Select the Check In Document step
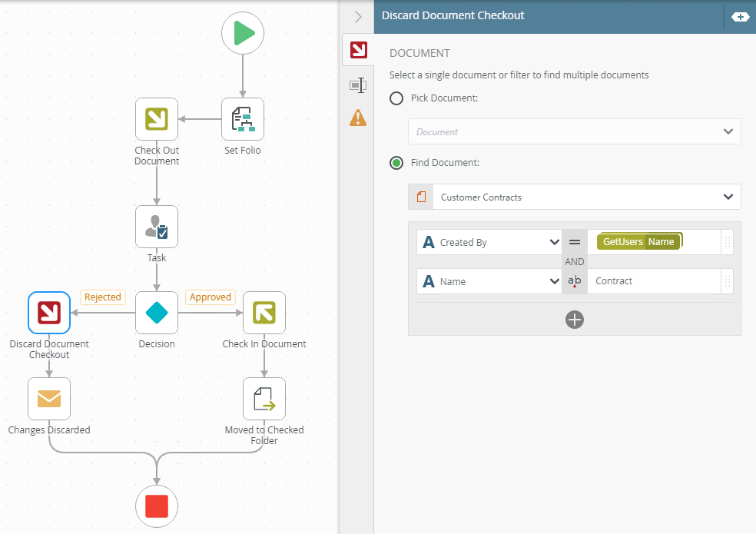 pos(264,313)
